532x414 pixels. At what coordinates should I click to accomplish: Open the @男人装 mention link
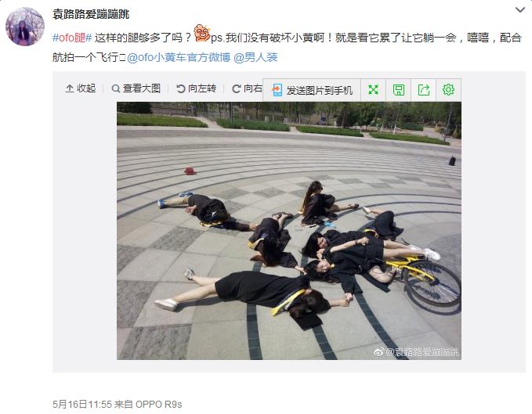click(x=255, y=57)
